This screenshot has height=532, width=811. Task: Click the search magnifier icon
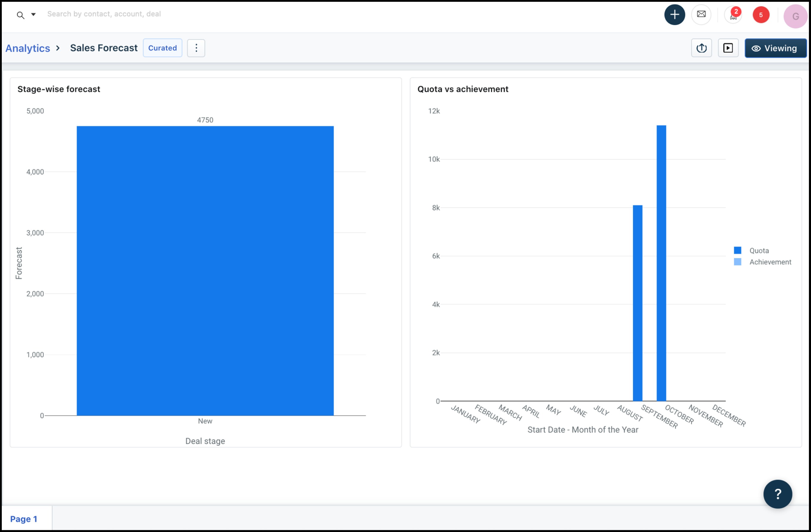pyautogui.click(x=21, y=15)
